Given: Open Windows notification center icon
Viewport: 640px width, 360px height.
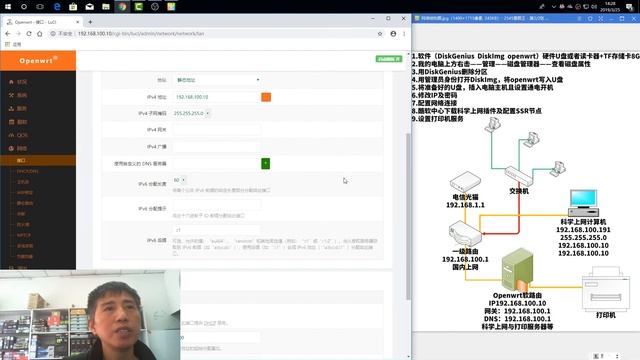Looking at the screenshot, I should tap(629, 7).
